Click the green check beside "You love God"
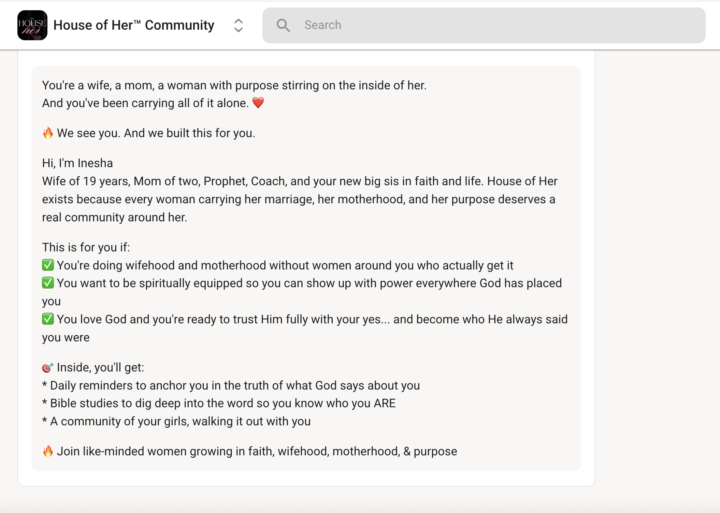The height and width of the screenshot is (513, 720). click(48, 319)
